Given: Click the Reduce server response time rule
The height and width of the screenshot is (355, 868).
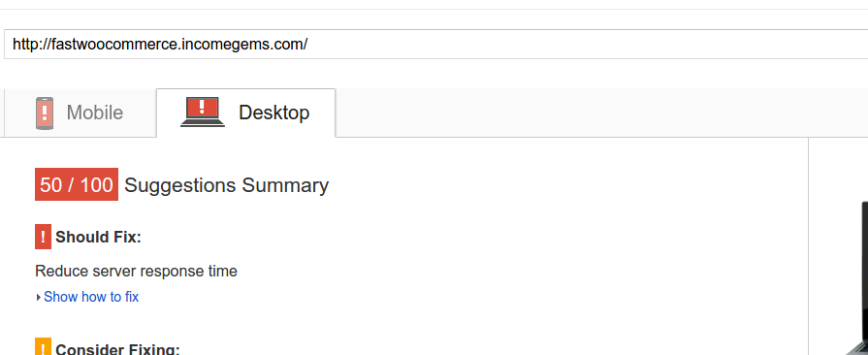Looking at the screenshot, I should click(136, 272).
